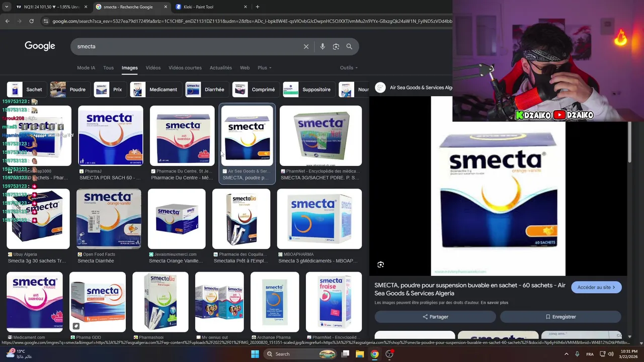644x362 pixels.
Task: Switch to the Actualités tab
Action: (x=221, y=68)
